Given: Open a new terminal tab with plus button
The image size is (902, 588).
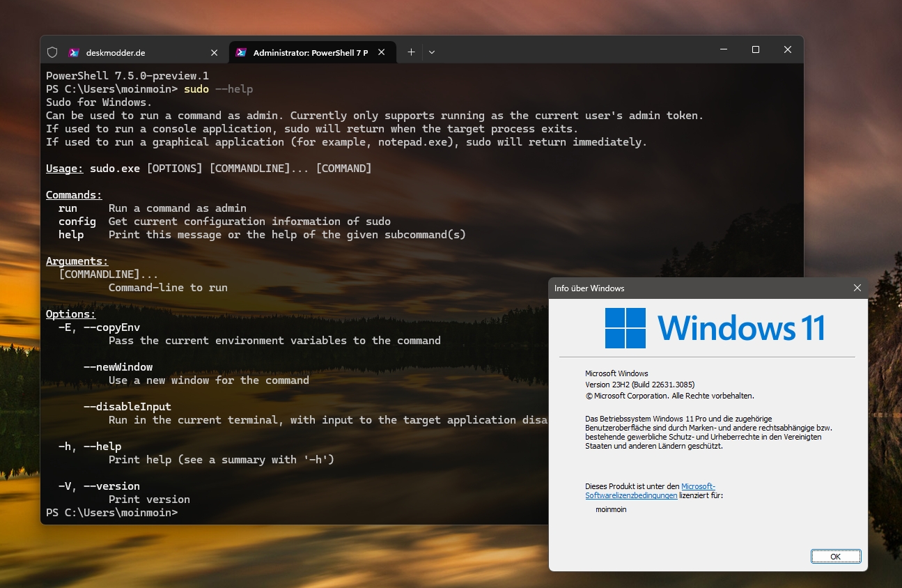Looking at the screenshot, I should pos(411,52).
